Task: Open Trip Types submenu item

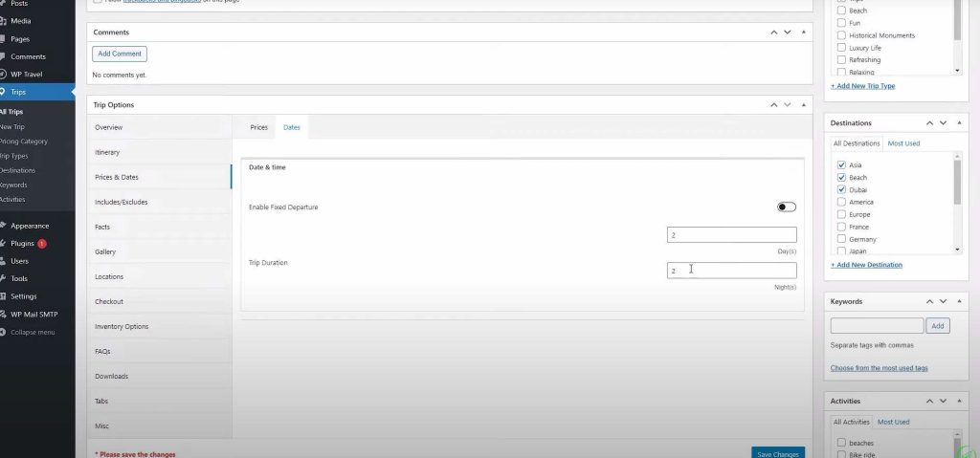Action: pyautogui.click(x=13, y=156)
